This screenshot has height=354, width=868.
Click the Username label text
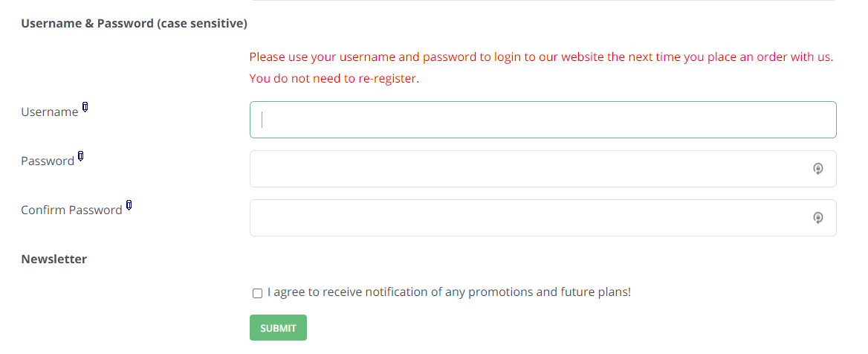50,112
